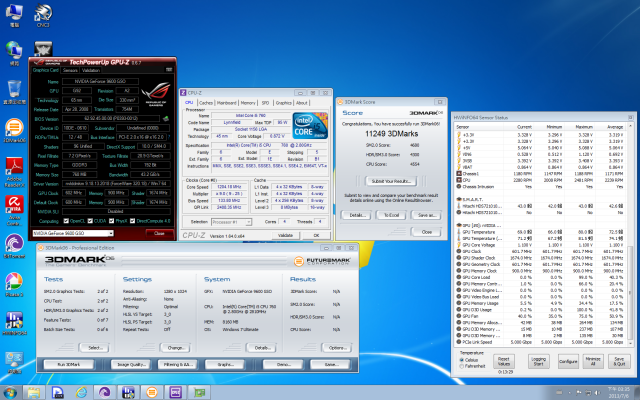Open Windows Start menu orb
This screenshot has width=640, height=400.
10,393
